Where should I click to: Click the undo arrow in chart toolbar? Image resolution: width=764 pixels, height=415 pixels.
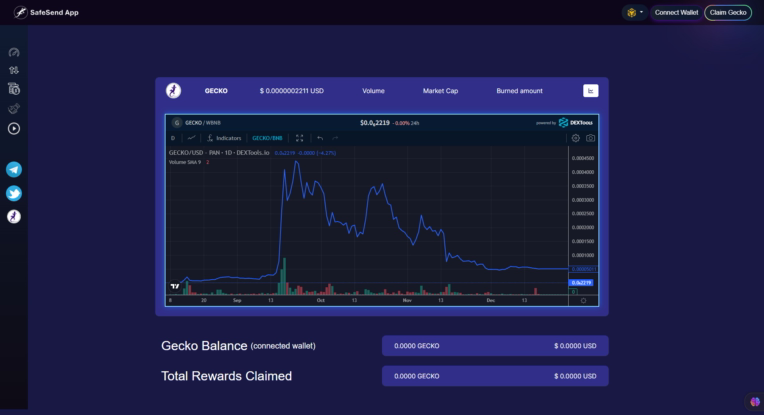(x=320, y=138)
